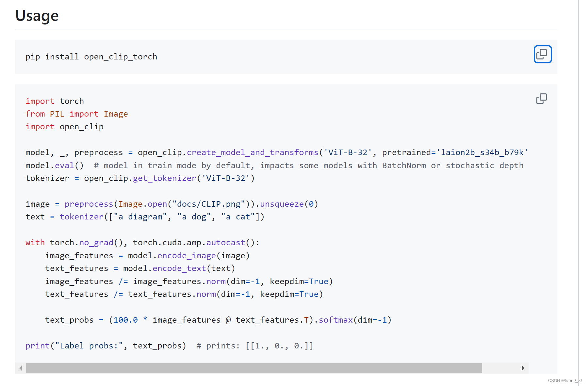
Task: Click the 'laion2b_s34b_b79k' pretrained string
Action: [482, 153]
